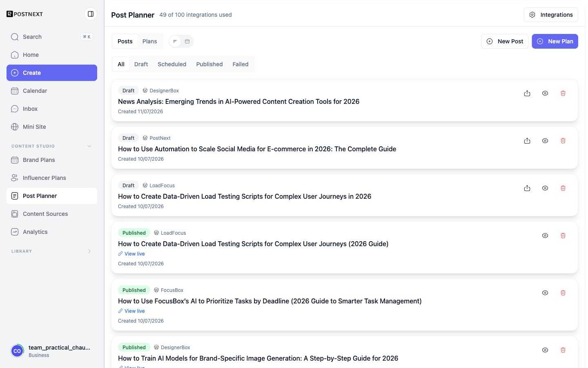The image size is (588, 368).
Task: Show All posts filter
Action: [121, 64]
